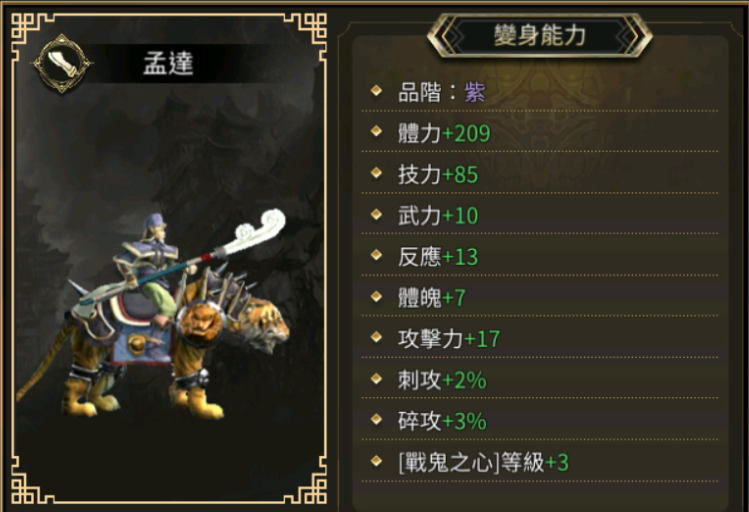Select the 體力+209 stat row
Viewport: 749px width, 512px height.
pos(540,133)
